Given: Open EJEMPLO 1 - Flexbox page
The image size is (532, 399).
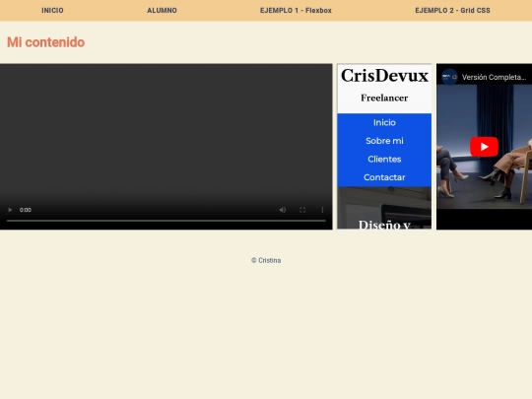Looking at the screenshot, I should pos(296,11).
